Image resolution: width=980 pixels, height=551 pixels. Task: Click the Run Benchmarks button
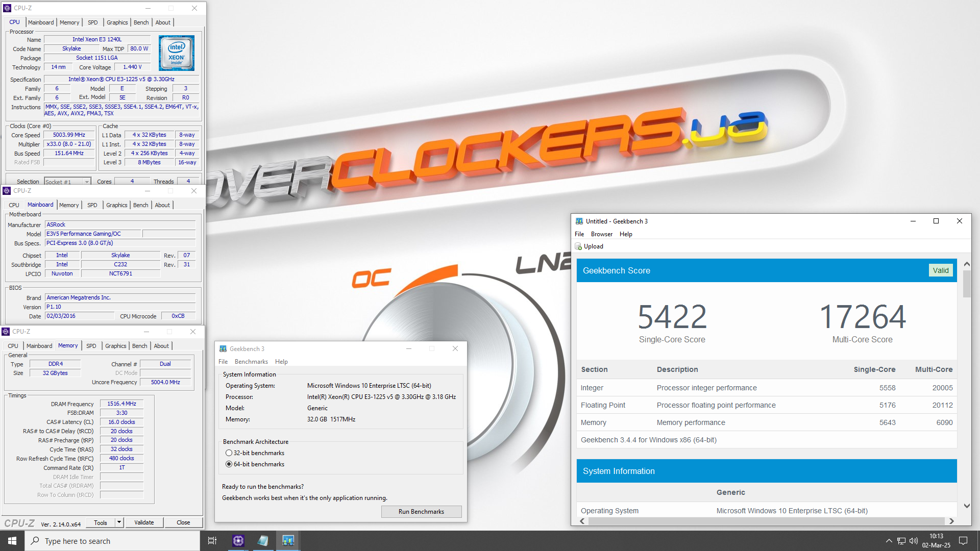tap(422, 512)
